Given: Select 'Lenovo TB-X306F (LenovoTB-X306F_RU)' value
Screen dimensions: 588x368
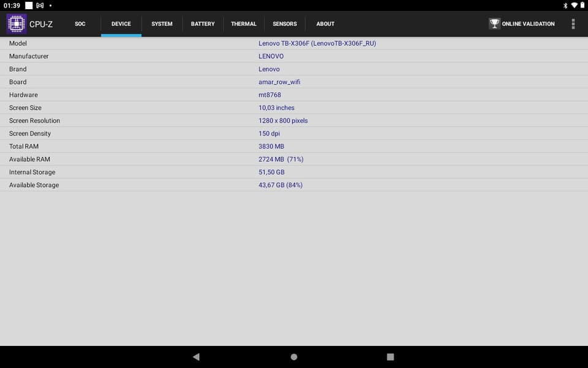Looking at the screenshot, I should pyautogui.click(x=317, y=43).
